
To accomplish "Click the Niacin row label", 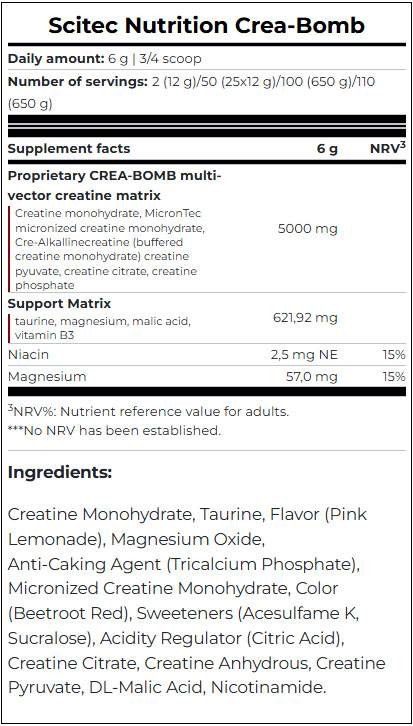I will click(x=28, y=355).
